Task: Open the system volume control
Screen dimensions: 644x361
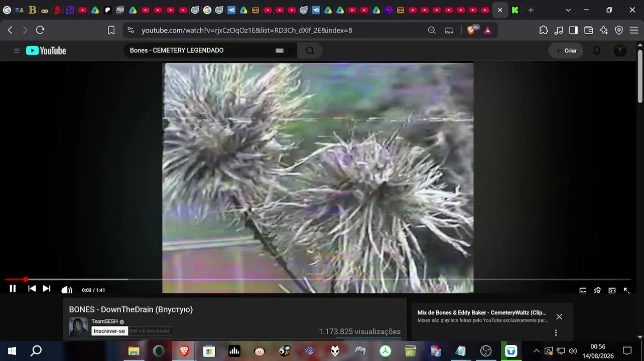Action: tap(573, 351)
